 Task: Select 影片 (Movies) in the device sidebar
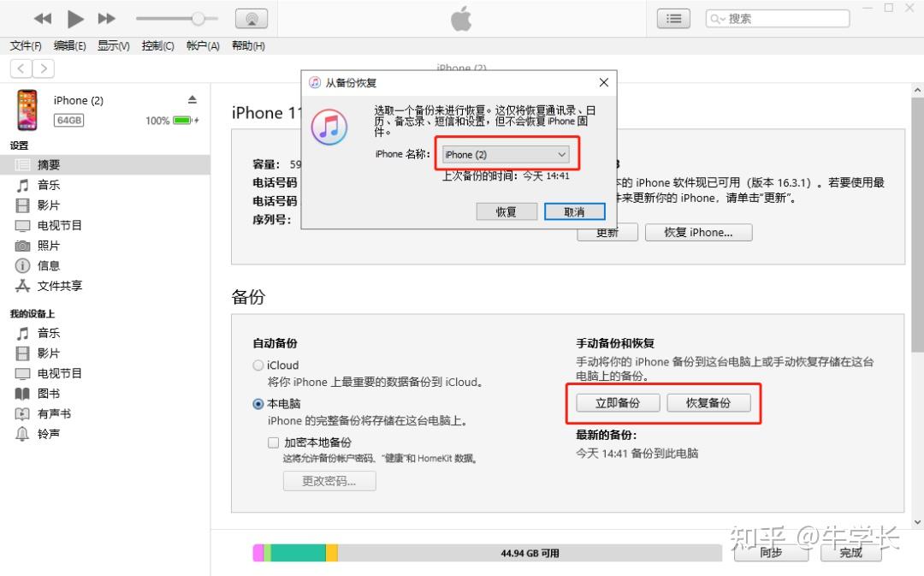(49, 205)
